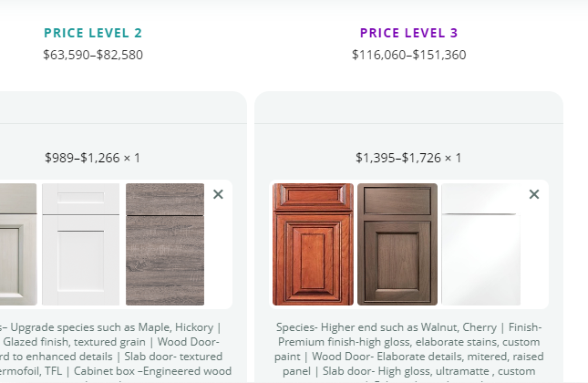Click the empty header of the Level 3 card

coord(408,108)
